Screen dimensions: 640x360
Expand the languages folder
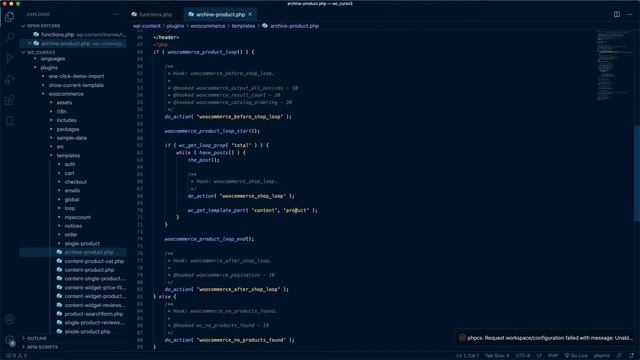point(53,59)
